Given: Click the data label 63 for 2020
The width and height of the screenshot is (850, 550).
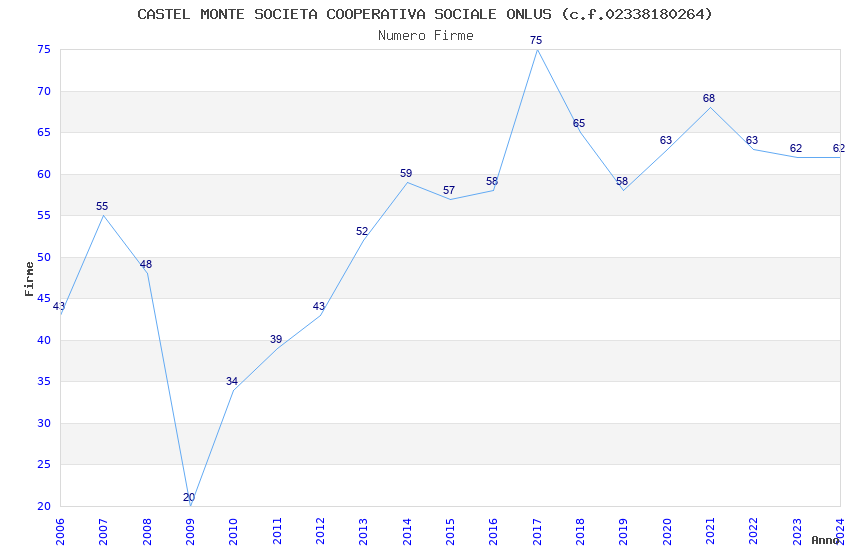Looking at the screenshot, I should 666,140.
